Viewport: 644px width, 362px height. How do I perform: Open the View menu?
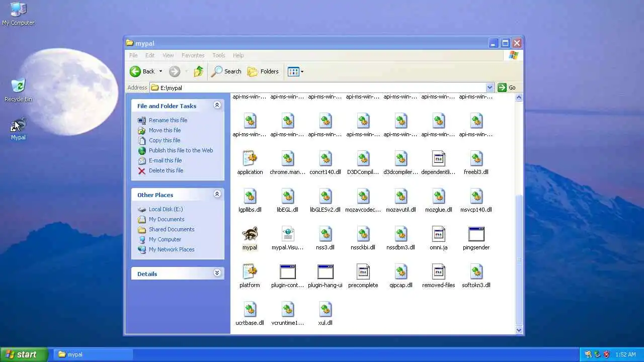(x=168, y=55)
